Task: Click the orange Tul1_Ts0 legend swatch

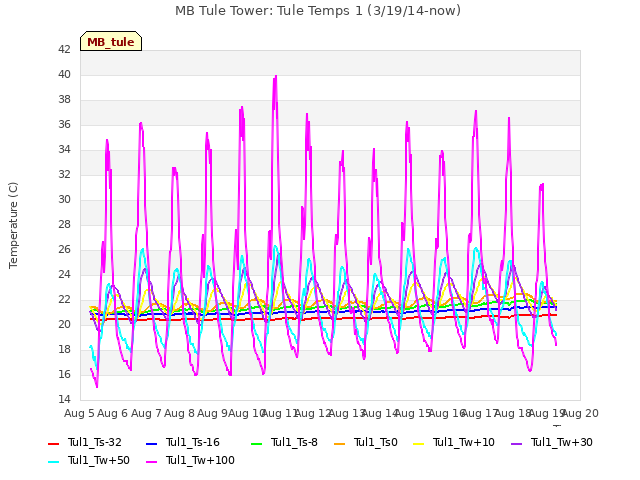Action: tap(339, 443)
